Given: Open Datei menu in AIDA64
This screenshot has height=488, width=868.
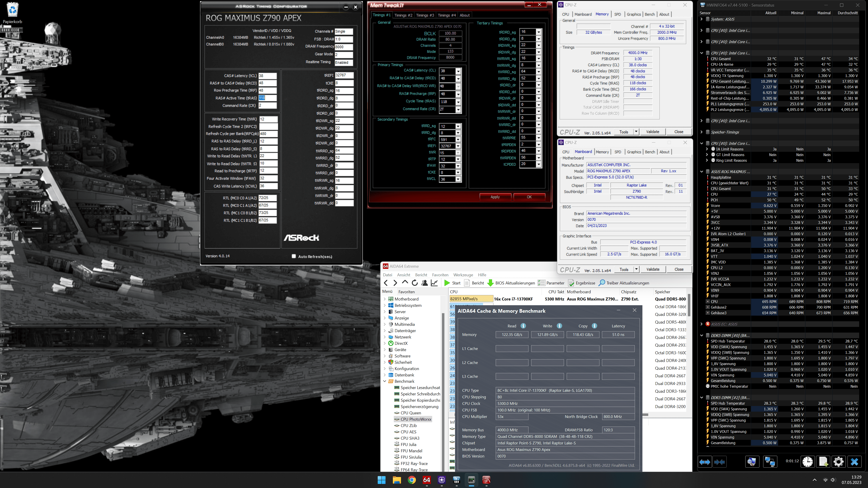Looking at the screenshot, I should pyautogui.click(x=387, y=275).
